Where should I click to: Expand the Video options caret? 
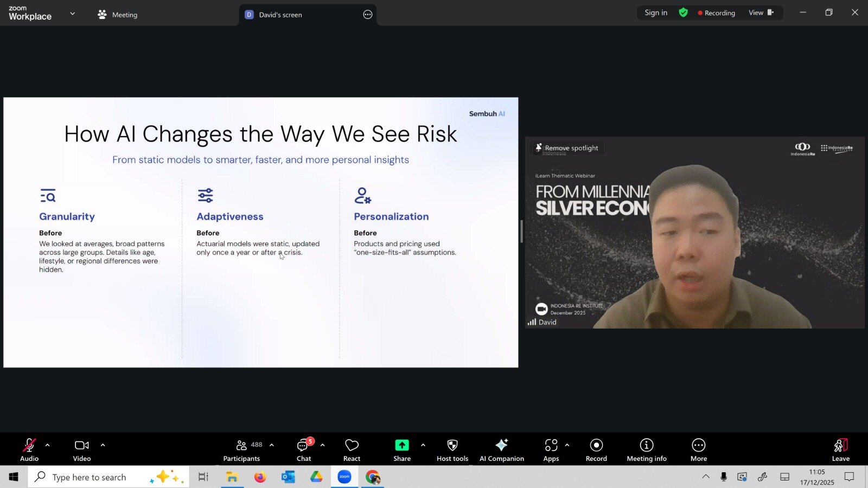(103, 445)
